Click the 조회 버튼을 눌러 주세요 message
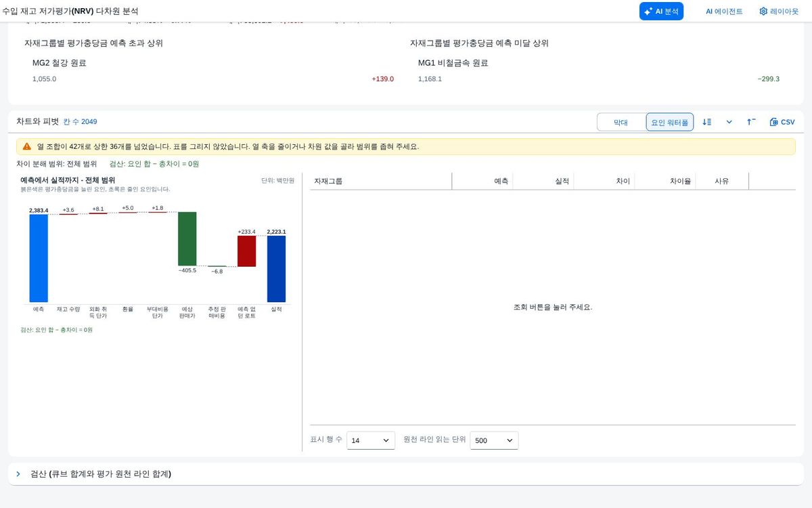The height and width of the screenshot is (508, 812). [553, 307]
